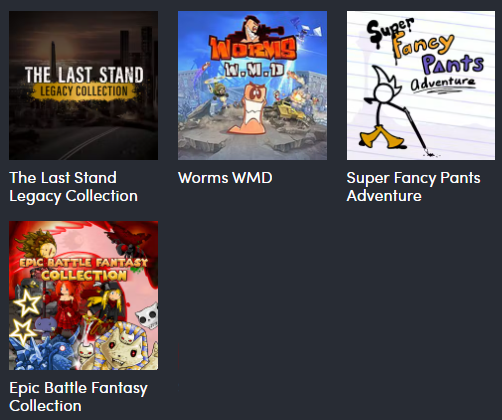
Task: Click the white skull in Epic Battle art
Action: pyautogui.click(x=149, y=315)
